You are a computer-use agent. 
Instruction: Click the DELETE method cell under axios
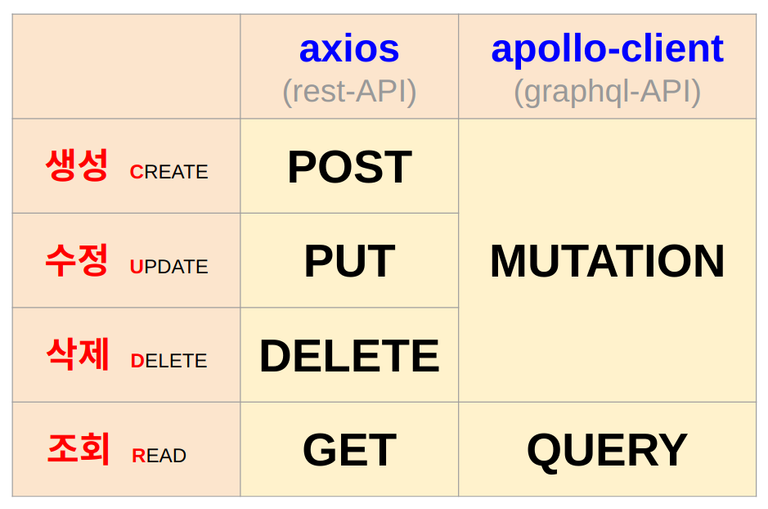(349, 355)
